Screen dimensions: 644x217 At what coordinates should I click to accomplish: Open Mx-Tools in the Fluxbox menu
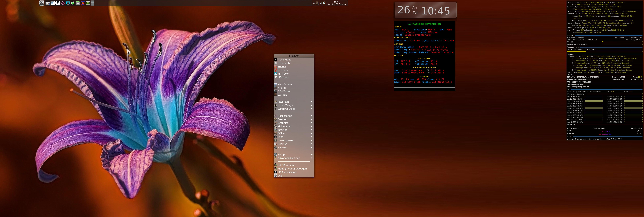point(294,74)
